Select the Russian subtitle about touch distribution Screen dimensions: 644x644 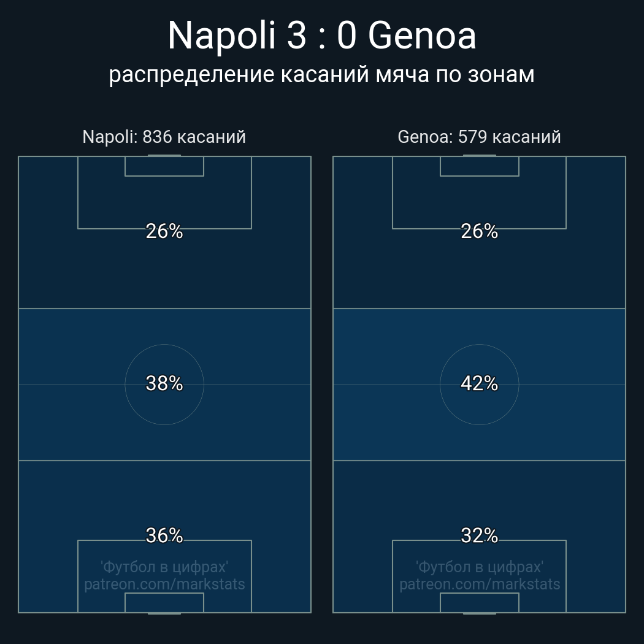321,74
